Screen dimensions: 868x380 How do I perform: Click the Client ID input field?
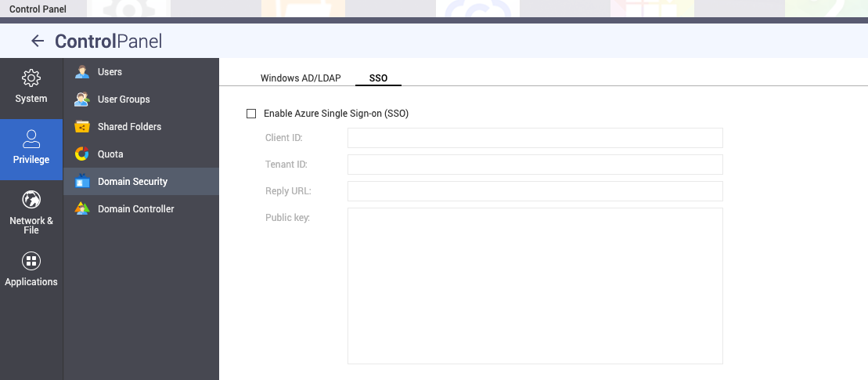535,138
